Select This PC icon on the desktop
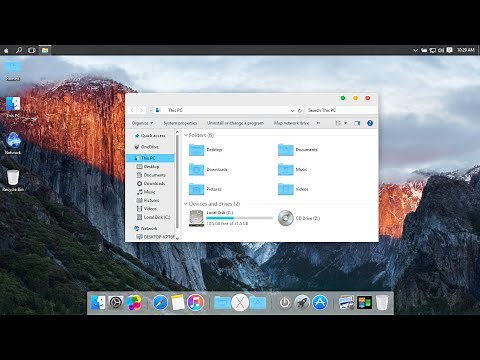The image size is (480, 360). point(13,107)
